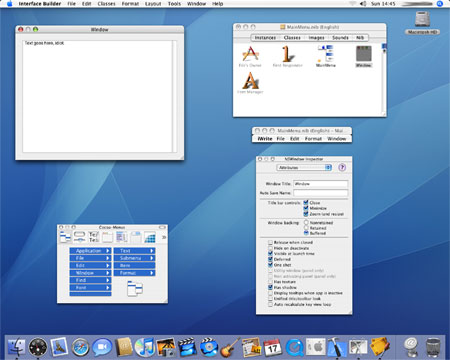The width and height of the screenshot is (450, 360).
Task: Open Xcode hammer icon in Dock
Action: tap(337, 347)
